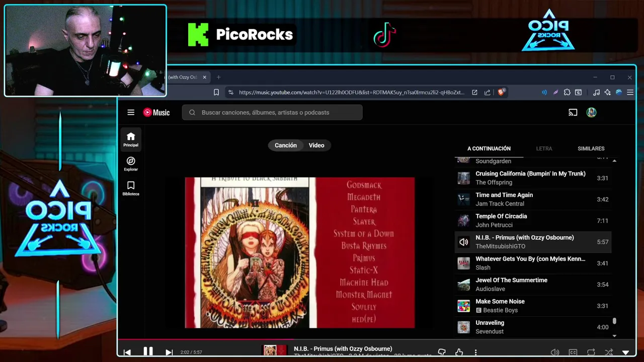644x362 pixels.
Task: Play Time and Time Again in queue
Action: tap(533, 199)
